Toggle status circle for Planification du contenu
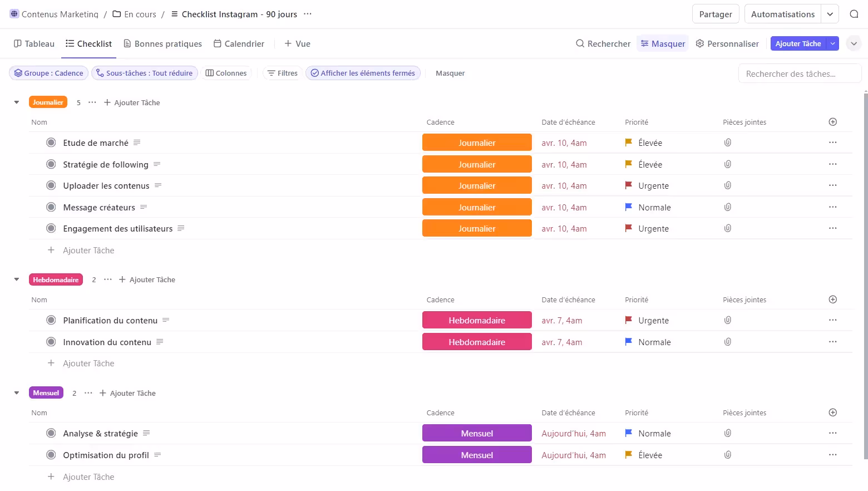Image resolution: width=868 pixels, height=491 pixels. coord(51,320)
